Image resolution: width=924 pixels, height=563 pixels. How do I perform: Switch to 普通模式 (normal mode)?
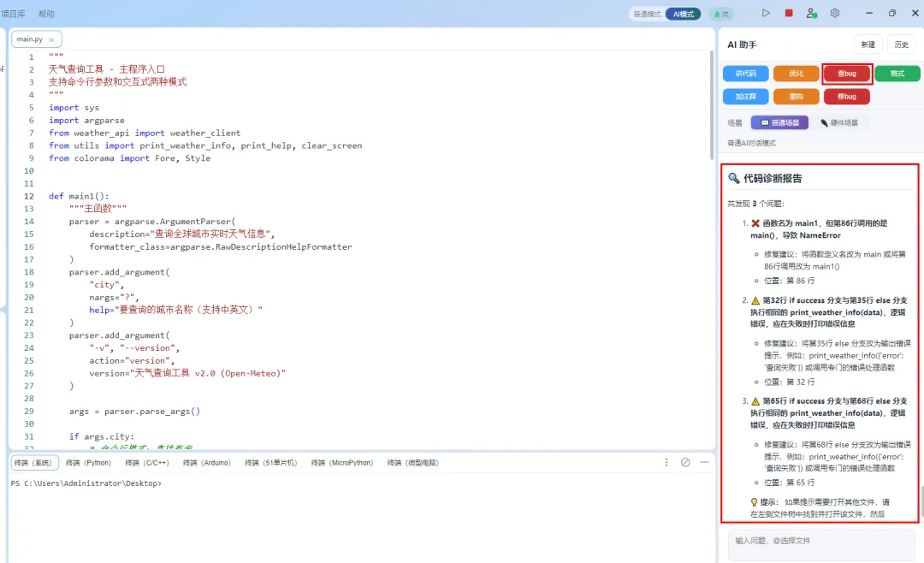pos(647,15)
